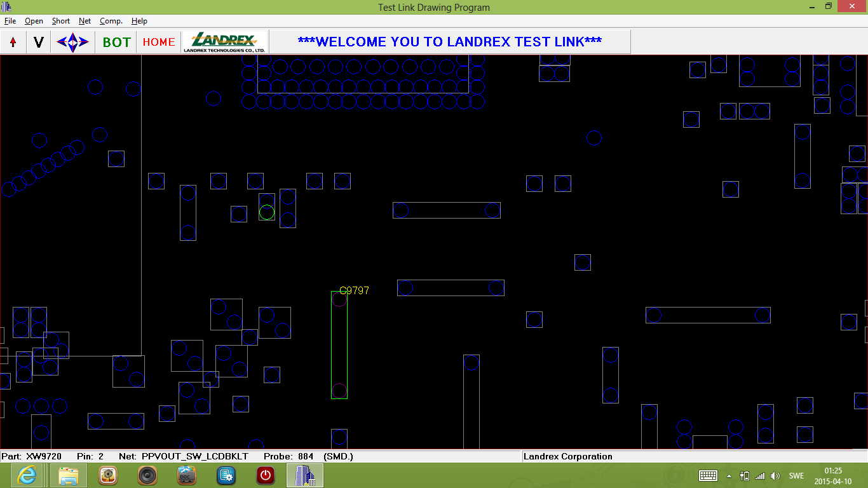Launch Internet Explorer from the taskbar
This screenshot has height=488, width=868.
pyautogui.click(x=28, y=475)
